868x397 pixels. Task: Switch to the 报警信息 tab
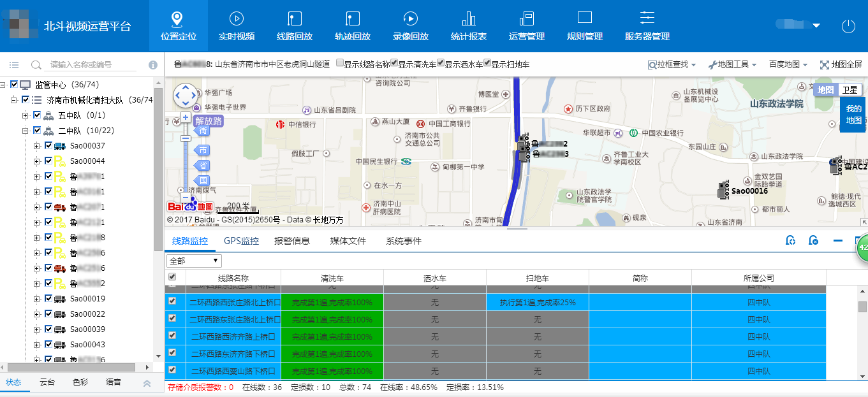(291, 241)
